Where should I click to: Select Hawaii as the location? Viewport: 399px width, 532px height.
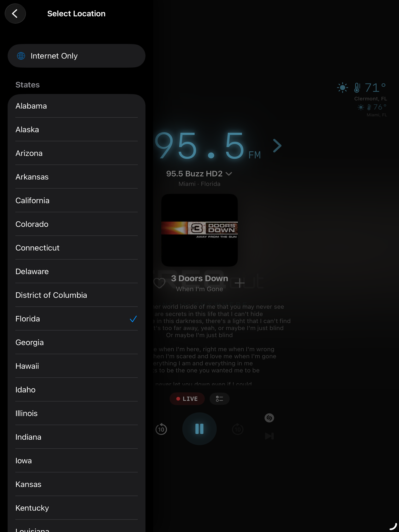click(77, 366)
